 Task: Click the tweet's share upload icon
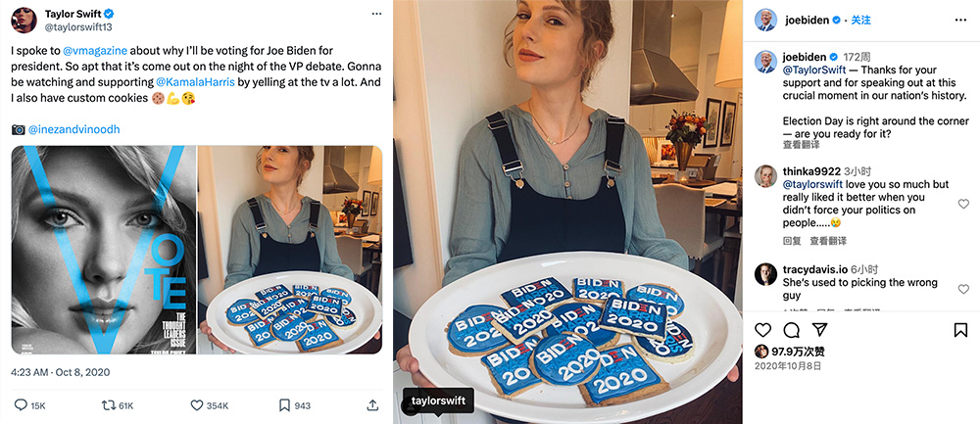[x=372, y=405]
